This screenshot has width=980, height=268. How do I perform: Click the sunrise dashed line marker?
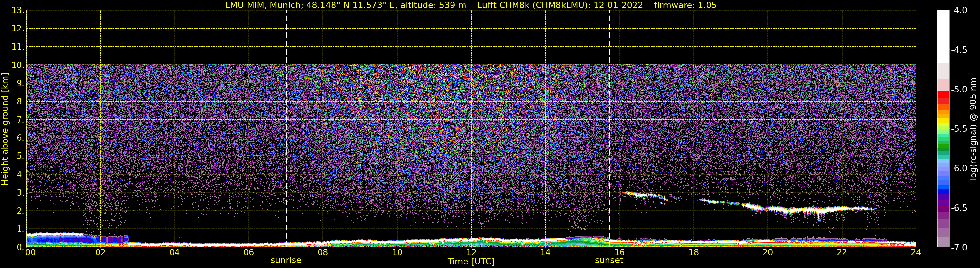[286, 129]
